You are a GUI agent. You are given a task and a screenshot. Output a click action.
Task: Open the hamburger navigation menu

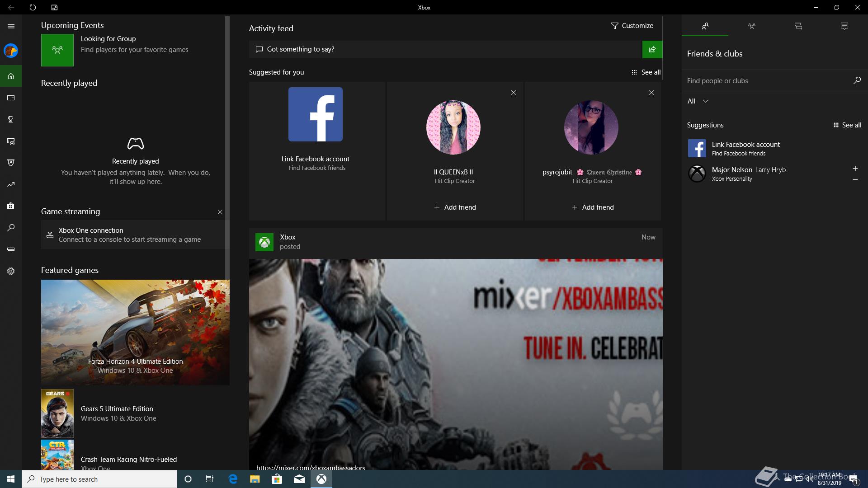[11, 26]
